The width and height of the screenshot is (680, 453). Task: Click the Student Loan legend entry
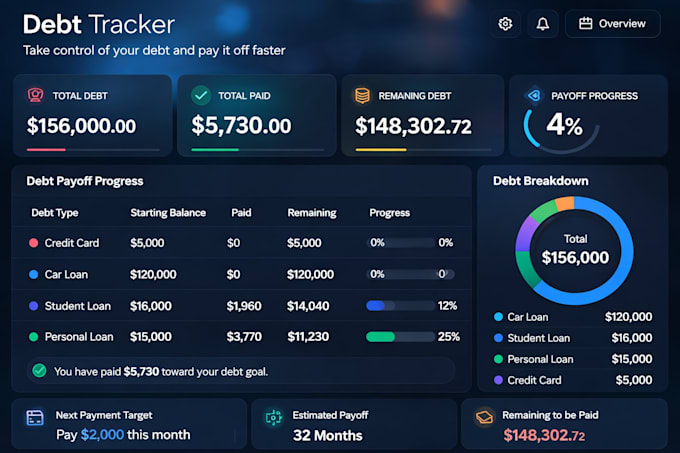[x=573, y=338]
